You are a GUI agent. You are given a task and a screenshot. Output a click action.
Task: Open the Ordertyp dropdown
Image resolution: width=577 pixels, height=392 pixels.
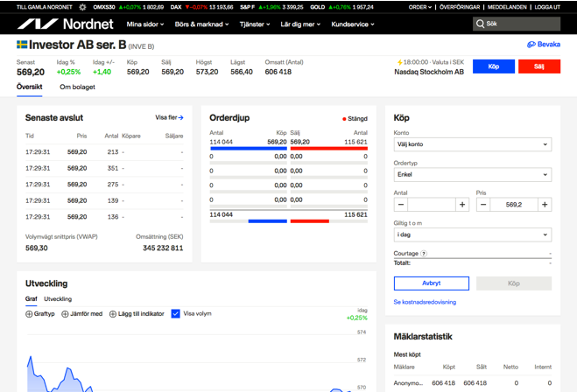coord(472,175)
